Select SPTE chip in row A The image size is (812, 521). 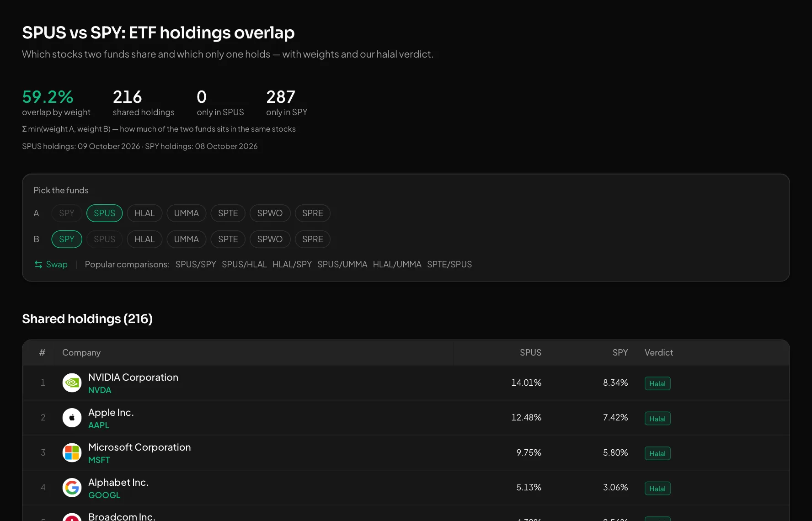[x=228, y=213]
